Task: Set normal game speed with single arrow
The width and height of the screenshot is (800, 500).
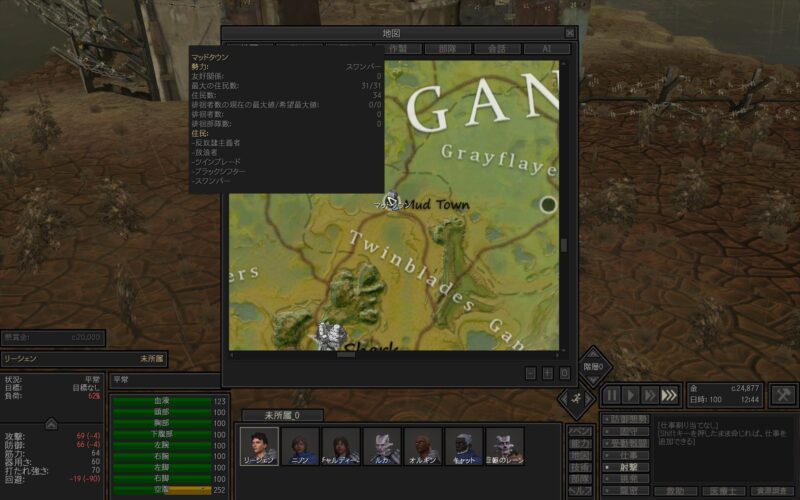Action: point(631,395)
